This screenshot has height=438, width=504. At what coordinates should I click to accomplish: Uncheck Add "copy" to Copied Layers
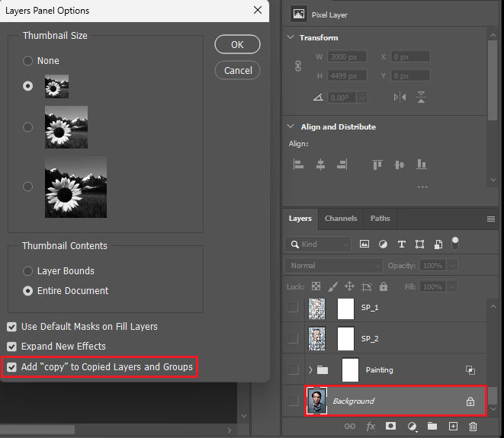tap(11, 366)
